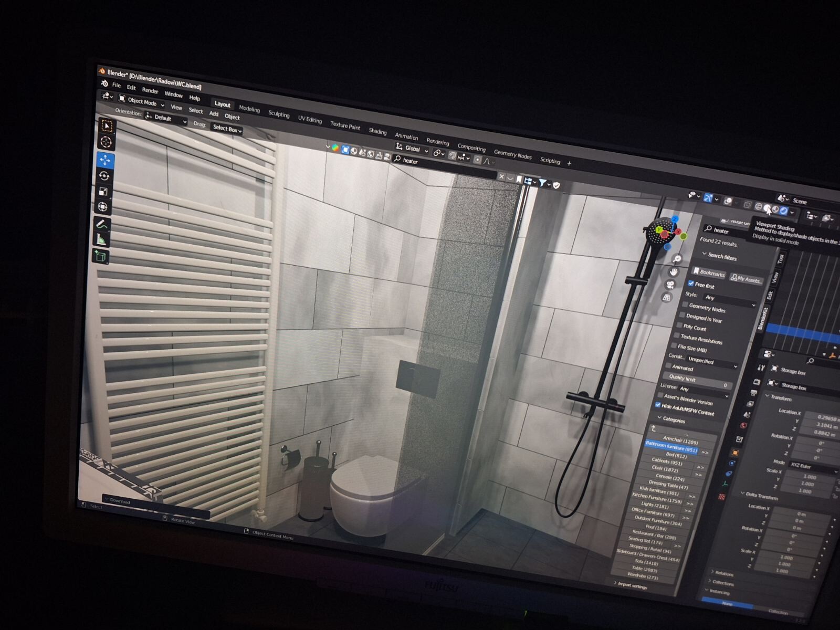Switch to Wireframe viewport shading
The image size is (840, 630).
pyautogui.click(x=759, y=207)
